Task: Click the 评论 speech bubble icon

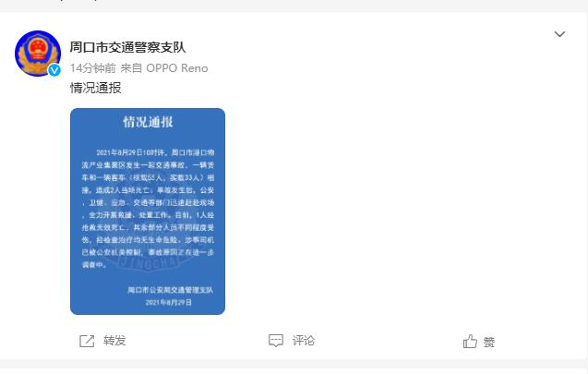Action: pyautogui.click(x=276, y=341)
